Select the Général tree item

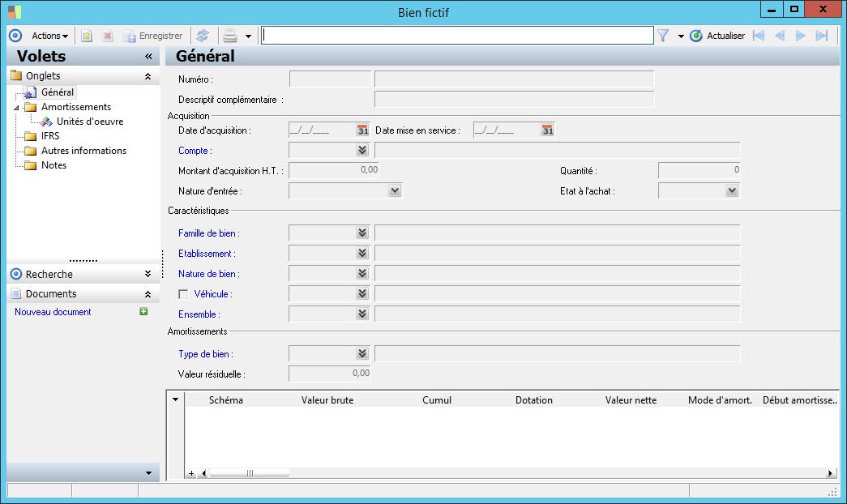[x=58, y=92]
